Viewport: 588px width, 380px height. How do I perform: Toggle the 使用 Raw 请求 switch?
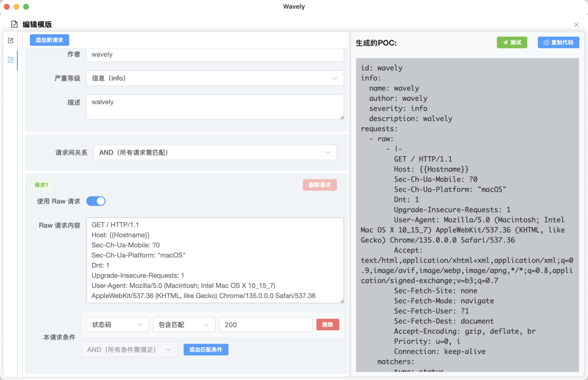coord(96,201)
